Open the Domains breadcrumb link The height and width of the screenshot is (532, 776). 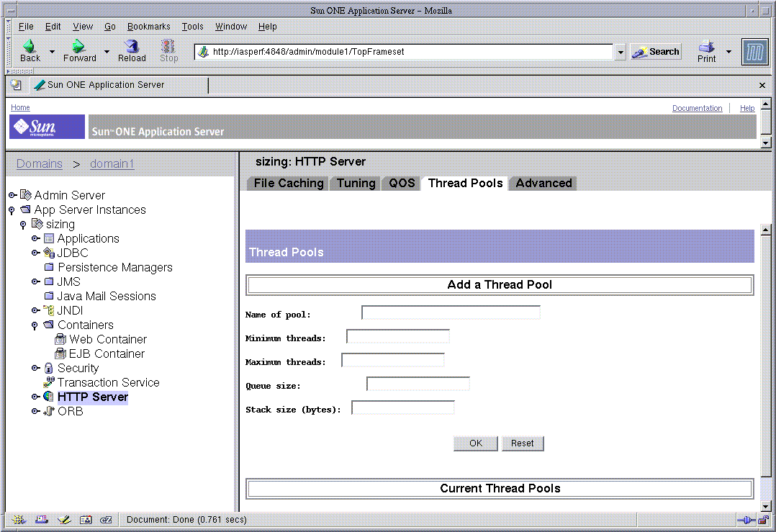pos(40,164)
